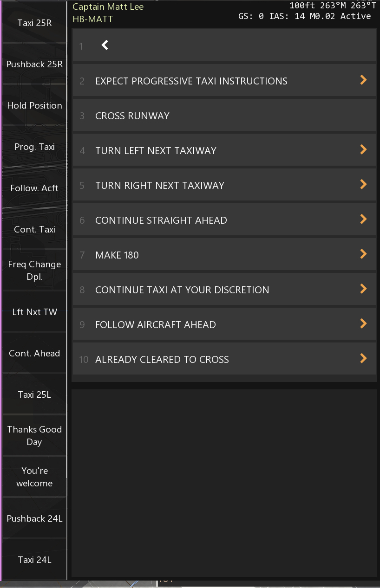Expand the Turn Right Next Taxiway arrow
Screen dimensions: 380x588
pos(364,185)
